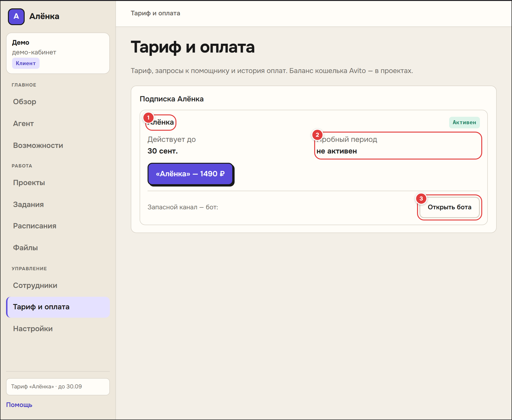Click the Алёнка brand name in sidebar
This screenshot has height=420, width=512.
click(x=44, y=17)
